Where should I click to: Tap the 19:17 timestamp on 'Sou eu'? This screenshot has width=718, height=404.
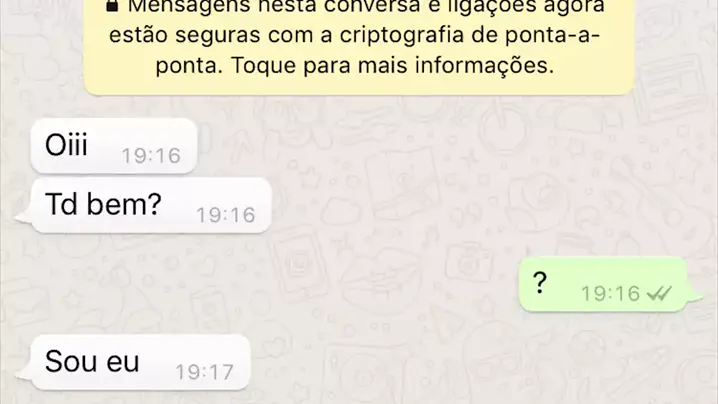click(205, 372)
